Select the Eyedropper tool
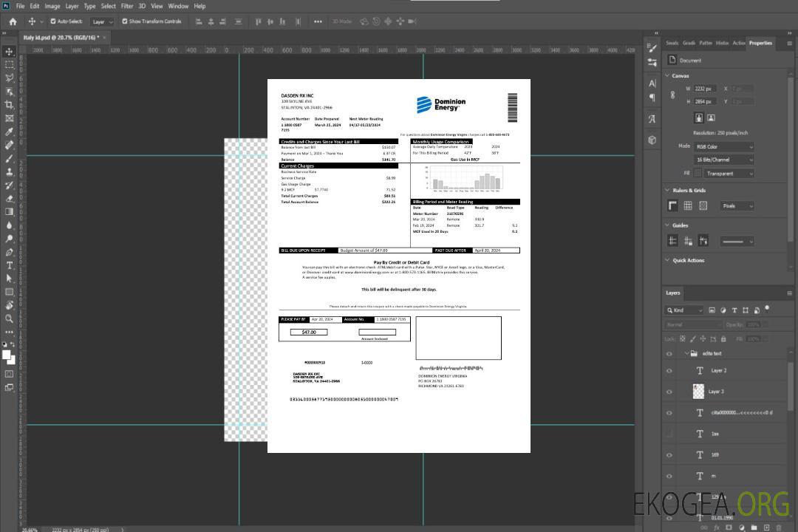This screenshot has height=532, width=798. 10,132
